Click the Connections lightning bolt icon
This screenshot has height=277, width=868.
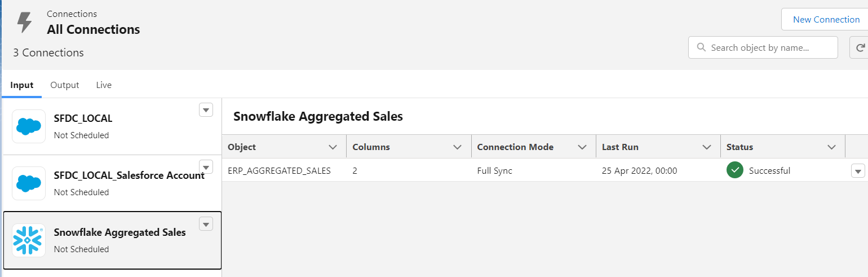25,22
